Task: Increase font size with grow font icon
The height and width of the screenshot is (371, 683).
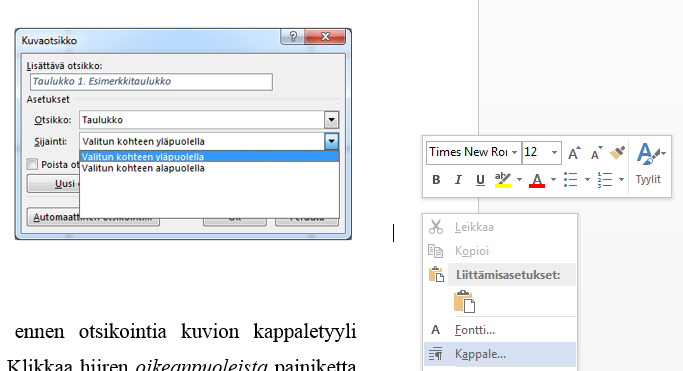Action: pyautogui.click(x=575, y=152)
